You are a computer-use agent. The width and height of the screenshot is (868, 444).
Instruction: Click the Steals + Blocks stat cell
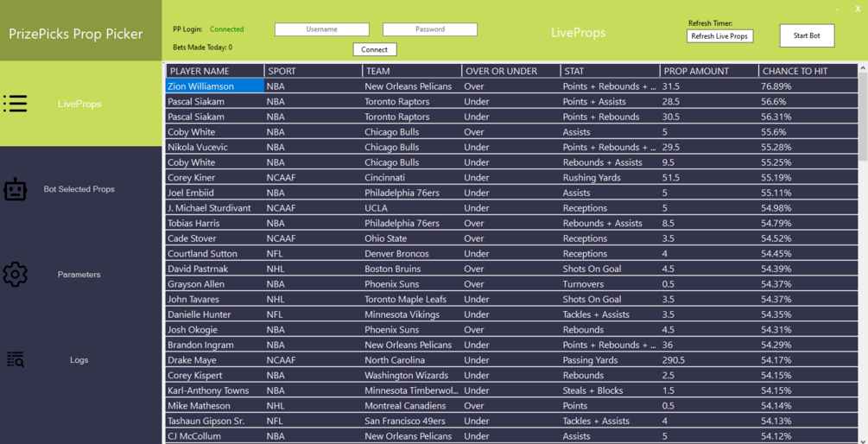(x=610, y=390)
